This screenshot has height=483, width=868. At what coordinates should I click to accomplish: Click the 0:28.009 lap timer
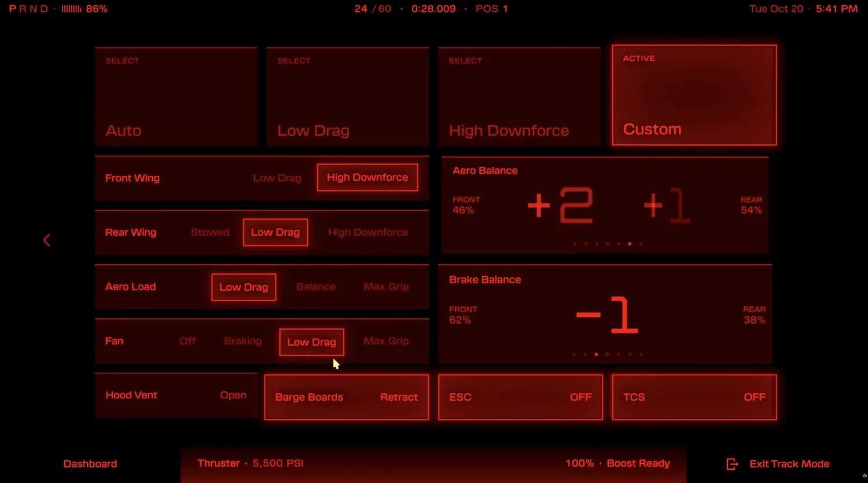(433, 9)
